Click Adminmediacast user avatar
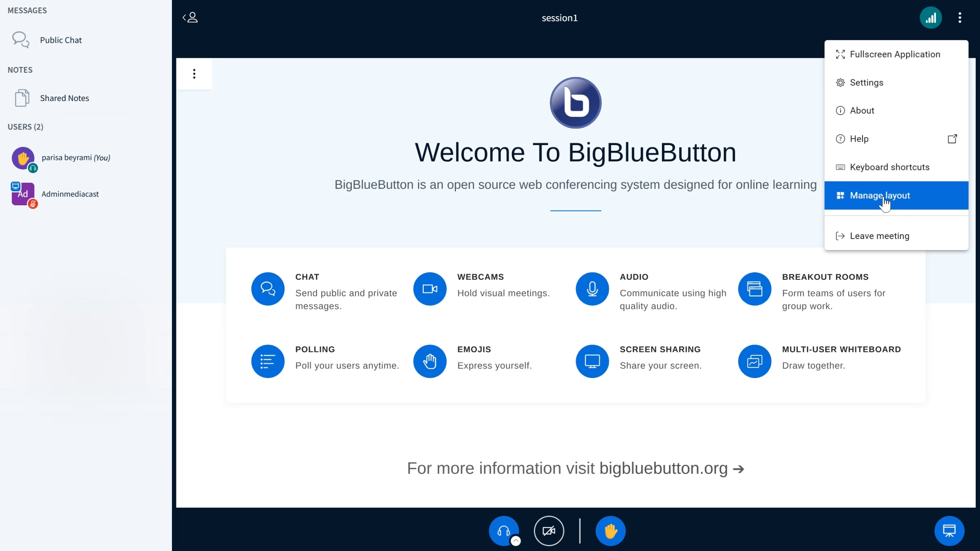The width and height of the screenshot is (980, 551). point(23,194)
